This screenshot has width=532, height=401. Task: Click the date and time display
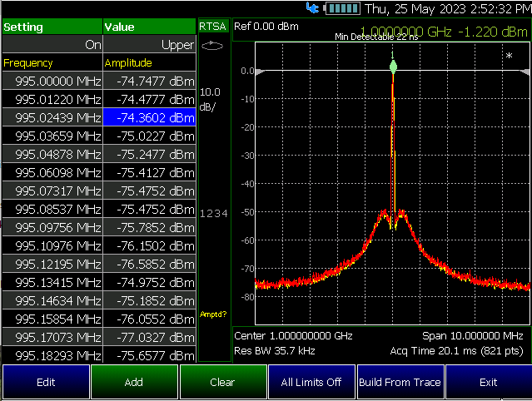point(448,8)
